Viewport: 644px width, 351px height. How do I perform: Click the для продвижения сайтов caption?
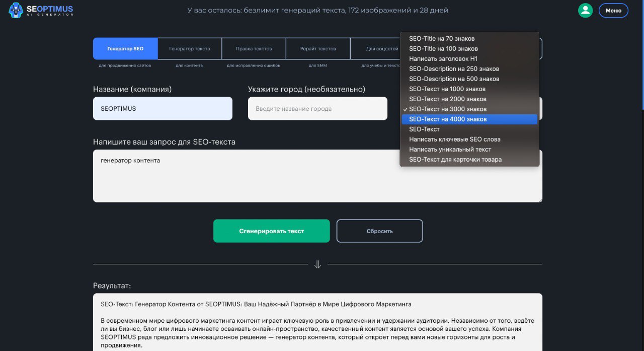pos(125,65)
